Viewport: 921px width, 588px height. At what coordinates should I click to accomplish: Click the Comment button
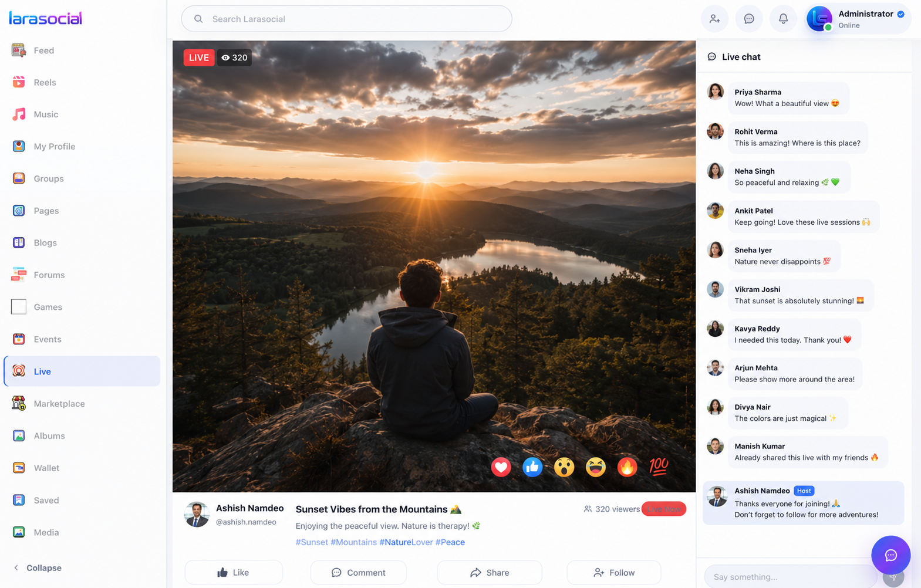(x=359, y=573)
